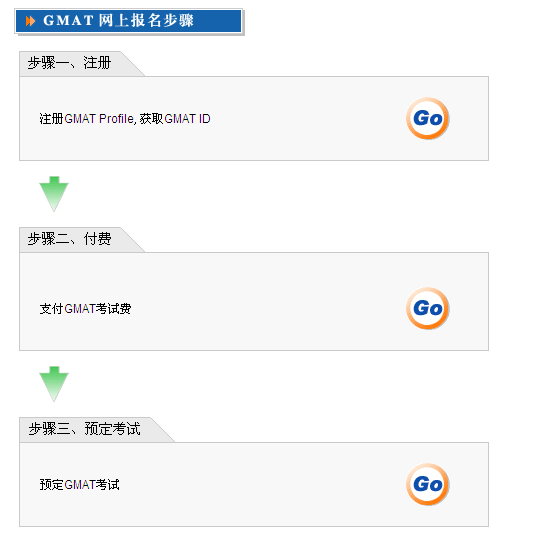Click the orange double-arrow icon in header

coord(30,21)
